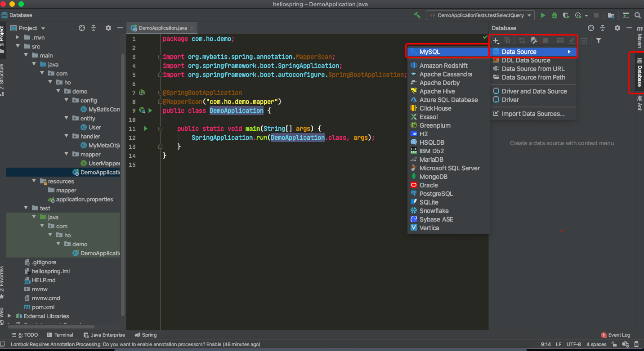Image resolution: width=644 pixels, height=351 pixels.
Task: Open the run configuration dropdown DemoApplicationTests.testSelectQuery
Action: click(x=480, y=15)
